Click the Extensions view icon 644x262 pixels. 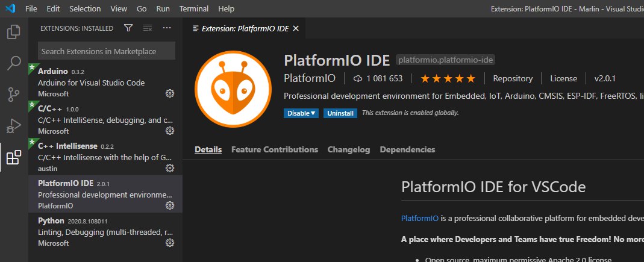pyautogui.click(x=13, y=157)
